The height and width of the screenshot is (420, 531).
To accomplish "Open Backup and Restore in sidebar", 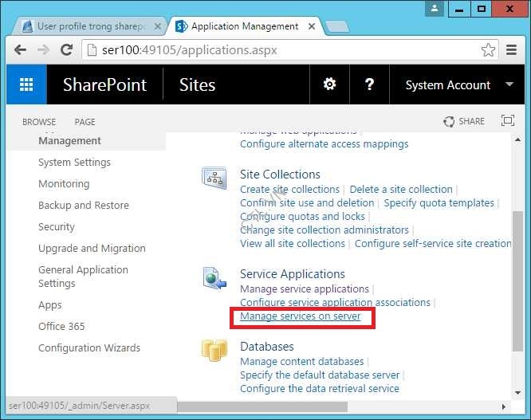I will (x=84, y=205).
